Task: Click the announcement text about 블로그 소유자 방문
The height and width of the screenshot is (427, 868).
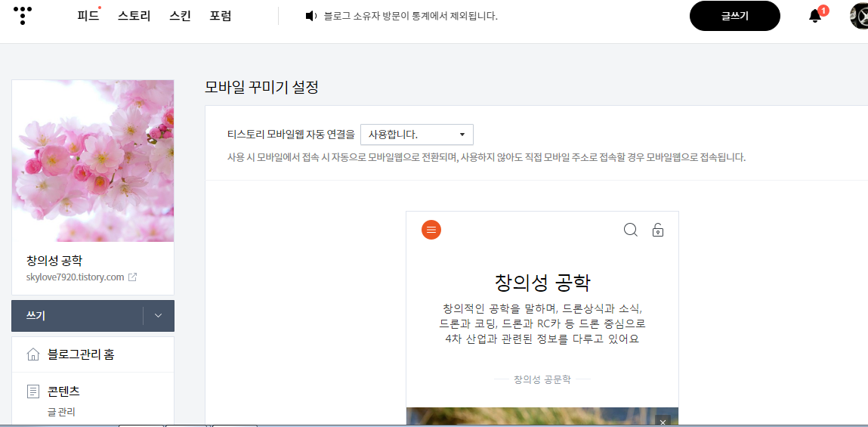Action: pyautogui.click(x=410, y=16)
